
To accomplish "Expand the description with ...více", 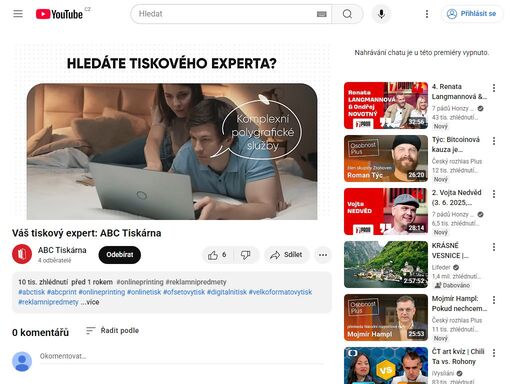I will coord(90,302).
